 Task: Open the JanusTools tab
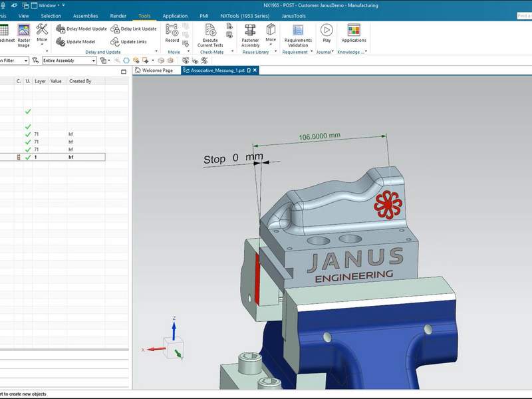[293, 16]
